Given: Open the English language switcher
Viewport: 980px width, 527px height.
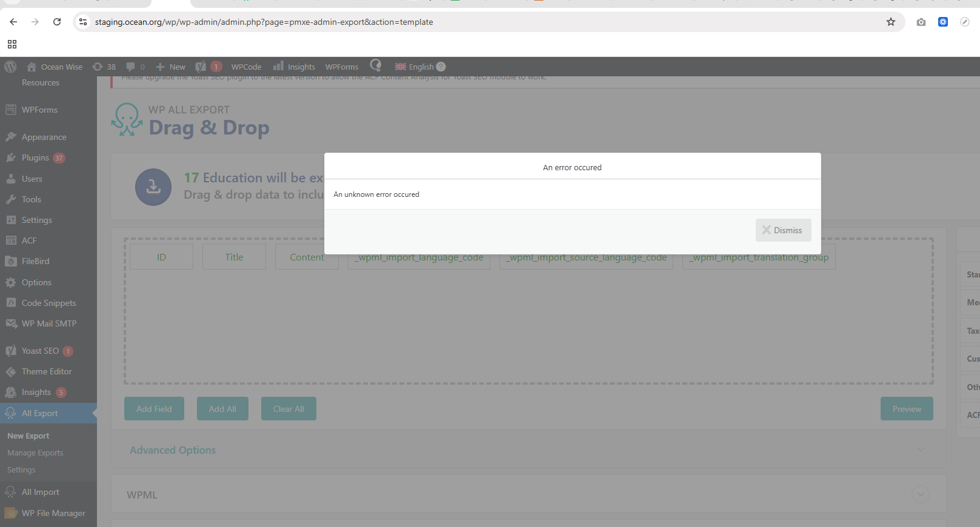Looking at the screenshot, I should coord(420,67).
